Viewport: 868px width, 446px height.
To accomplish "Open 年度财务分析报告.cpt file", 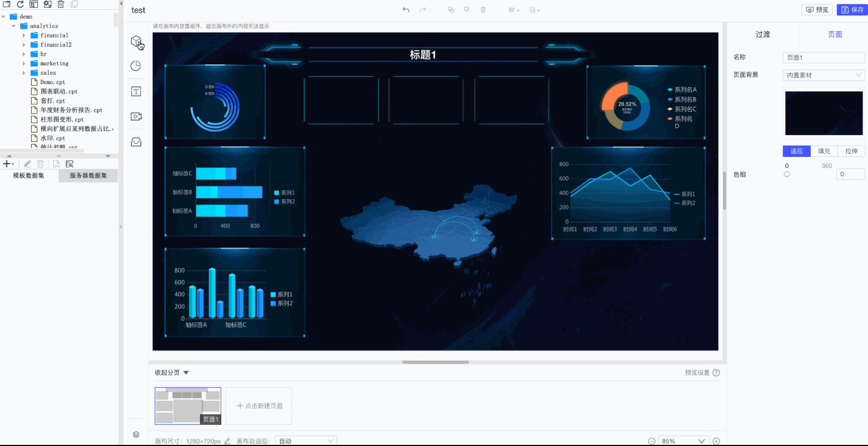I will [71, 110].
